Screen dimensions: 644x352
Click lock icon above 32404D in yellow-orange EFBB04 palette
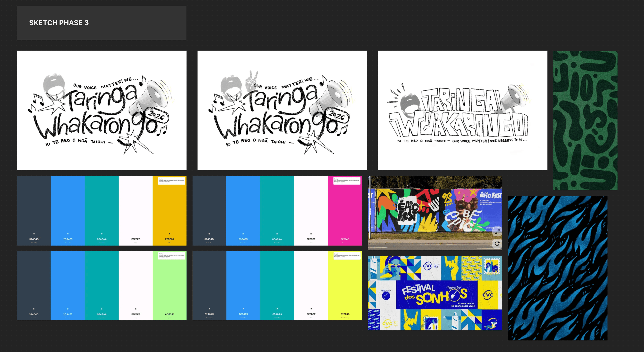tap(34, 233)
